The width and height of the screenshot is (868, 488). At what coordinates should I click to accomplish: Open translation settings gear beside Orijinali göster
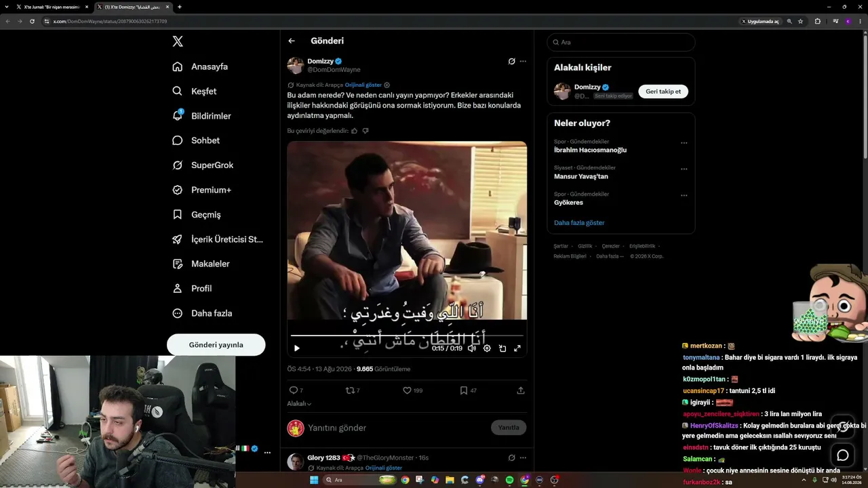(x=387, y=85)
